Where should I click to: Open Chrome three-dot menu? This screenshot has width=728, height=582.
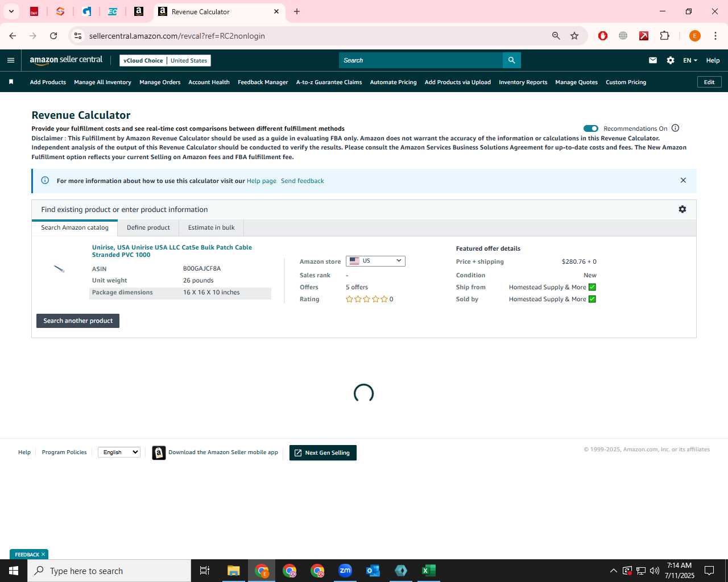(x=715, y=36)
